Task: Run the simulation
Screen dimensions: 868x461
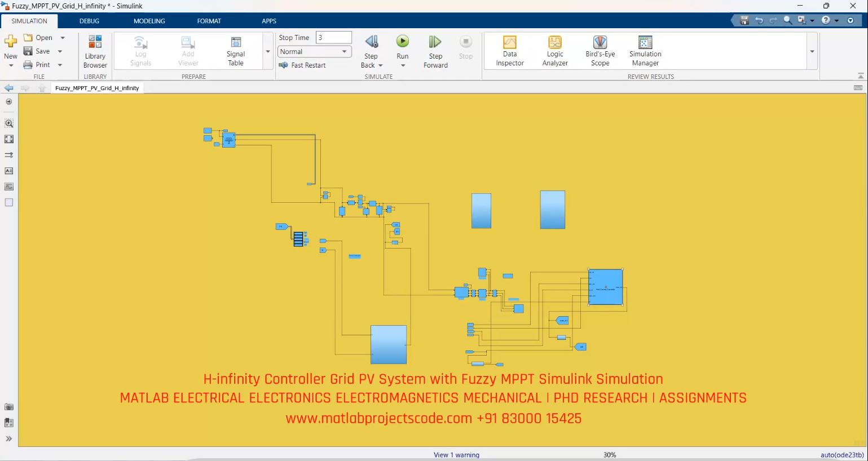Action: pyautogui.click(x=402, y=41)
